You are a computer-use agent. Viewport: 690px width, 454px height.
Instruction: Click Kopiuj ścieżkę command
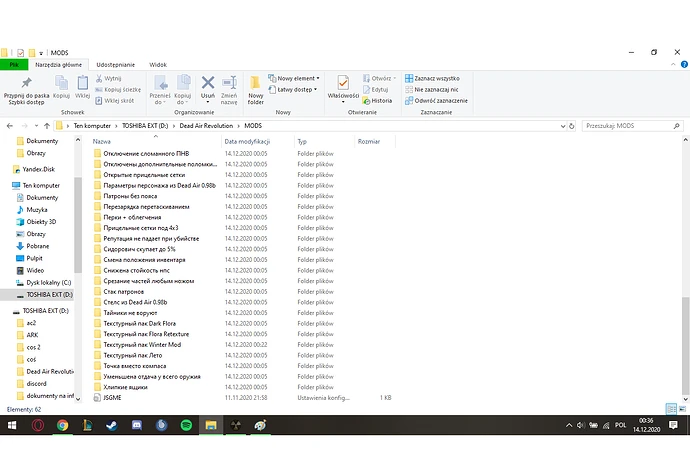(x=118, y=89)
